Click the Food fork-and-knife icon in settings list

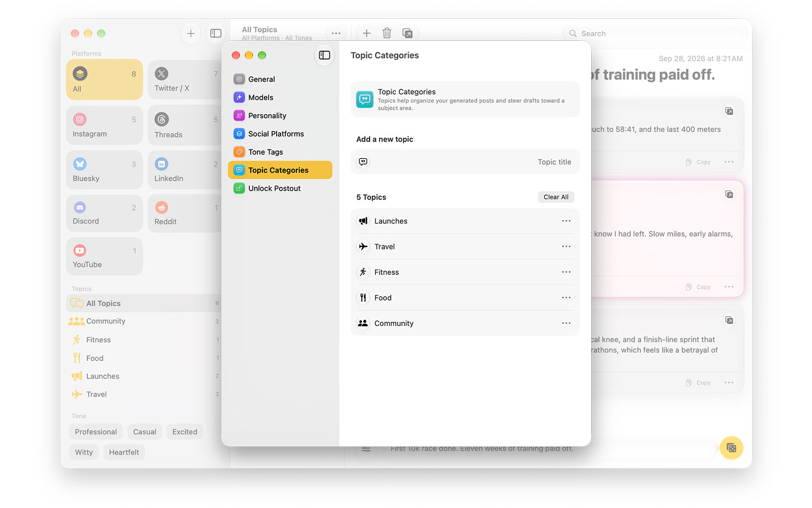[363, 298]
